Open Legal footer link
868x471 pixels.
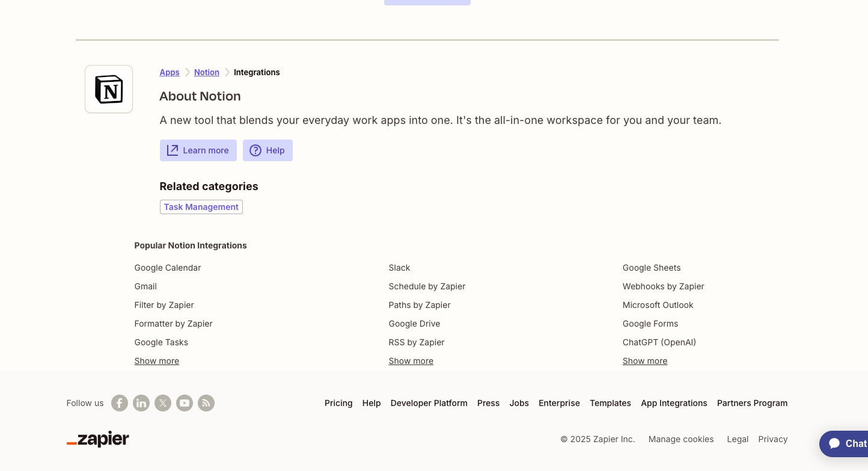tap(738, 439)
